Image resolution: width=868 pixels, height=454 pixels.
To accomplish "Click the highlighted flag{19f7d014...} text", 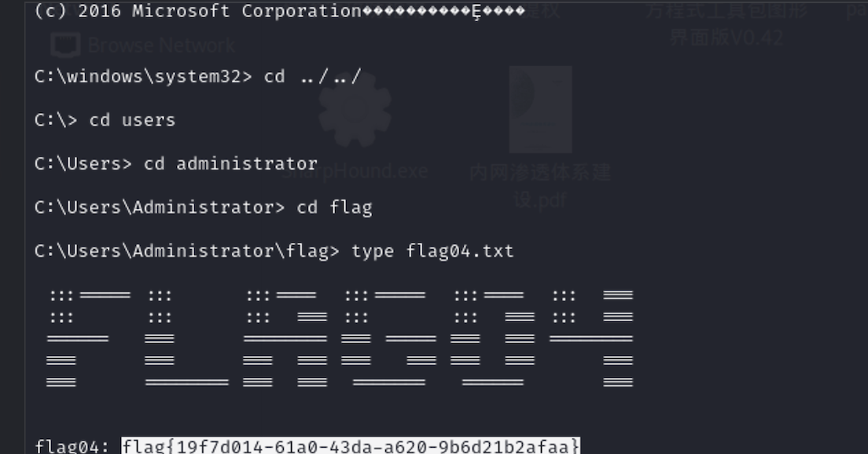I will [x=351, y=445].
